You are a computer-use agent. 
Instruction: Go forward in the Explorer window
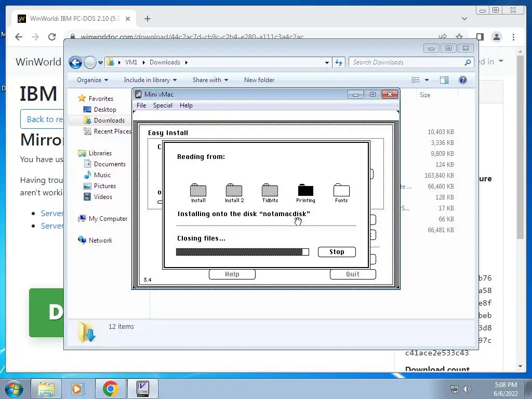click(90, 62)
